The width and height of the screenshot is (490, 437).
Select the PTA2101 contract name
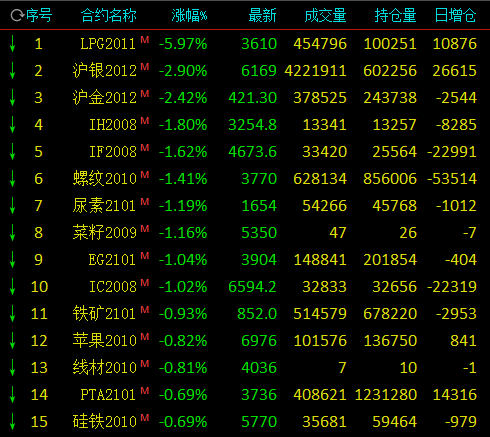[108, 395]
